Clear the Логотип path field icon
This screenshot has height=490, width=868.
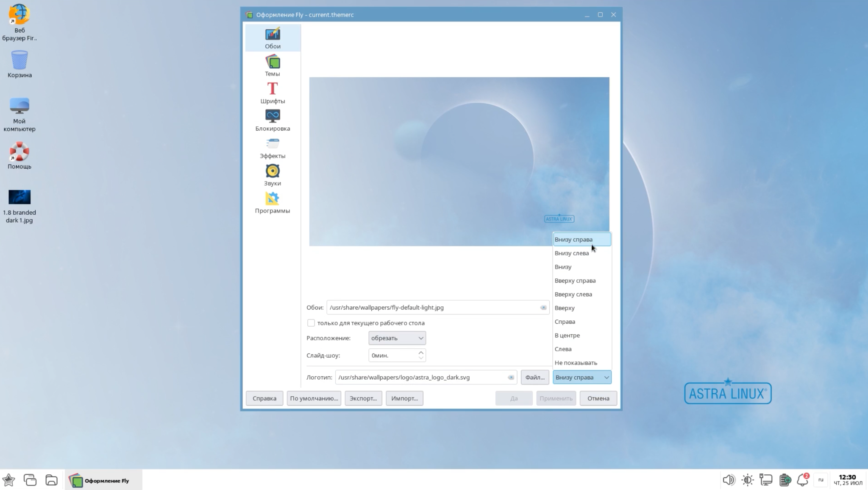coord(511,377)
